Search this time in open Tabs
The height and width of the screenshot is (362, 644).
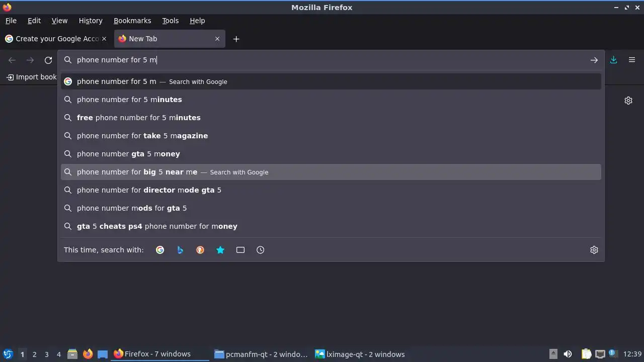pos(240,250)
